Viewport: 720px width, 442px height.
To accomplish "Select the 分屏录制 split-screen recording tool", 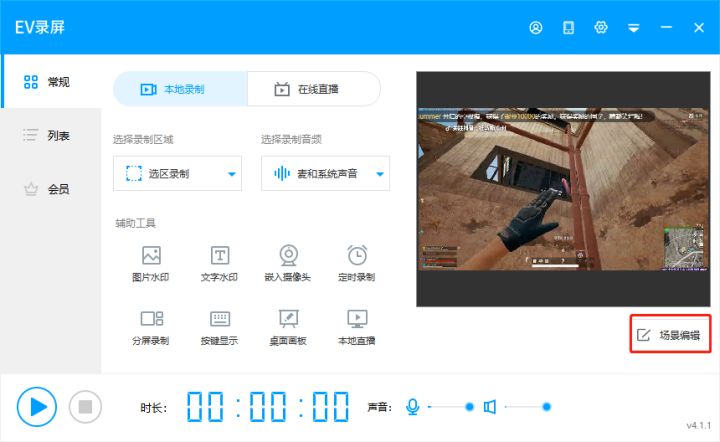I will click(x=151, y=328).
